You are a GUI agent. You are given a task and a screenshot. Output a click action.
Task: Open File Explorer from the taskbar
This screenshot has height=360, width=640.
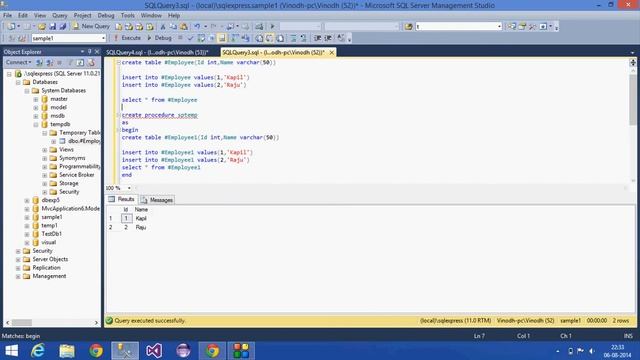coord(67,351)
